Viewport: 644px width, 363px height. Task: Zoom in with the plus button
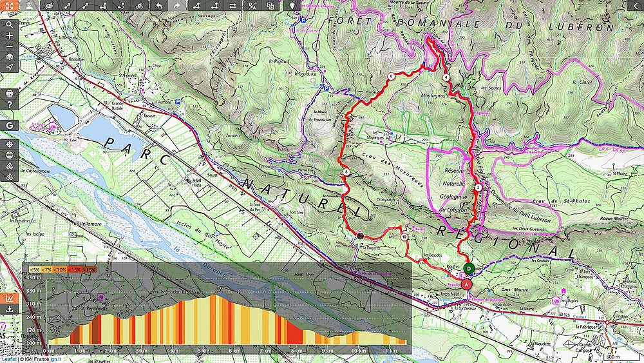9,35
